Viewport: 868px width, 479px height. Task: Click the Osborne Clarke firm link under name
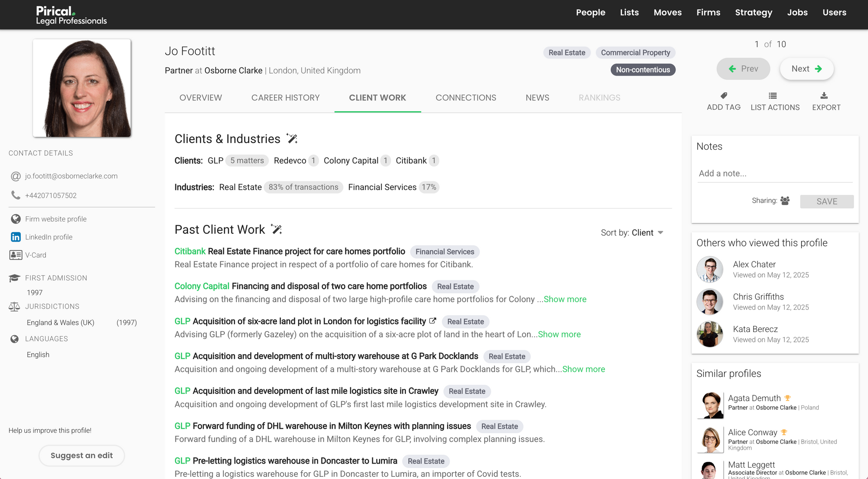pos(233,71)
